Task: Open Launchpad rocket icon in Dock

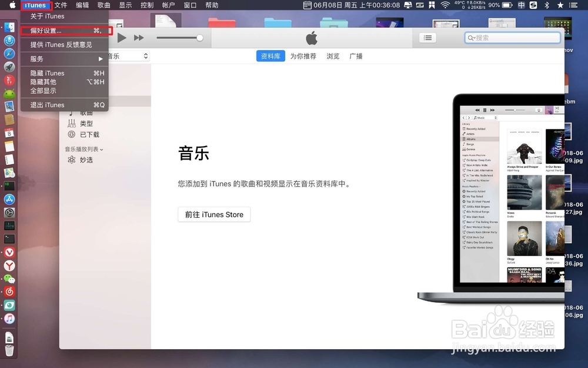Action: (x=9, y=67)
